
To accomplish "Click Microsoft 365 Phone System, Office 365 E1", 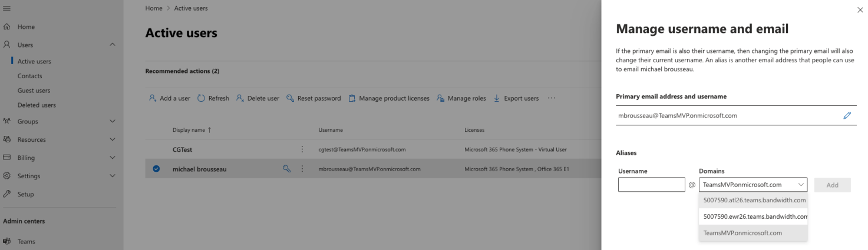I will tap(517, 169).
